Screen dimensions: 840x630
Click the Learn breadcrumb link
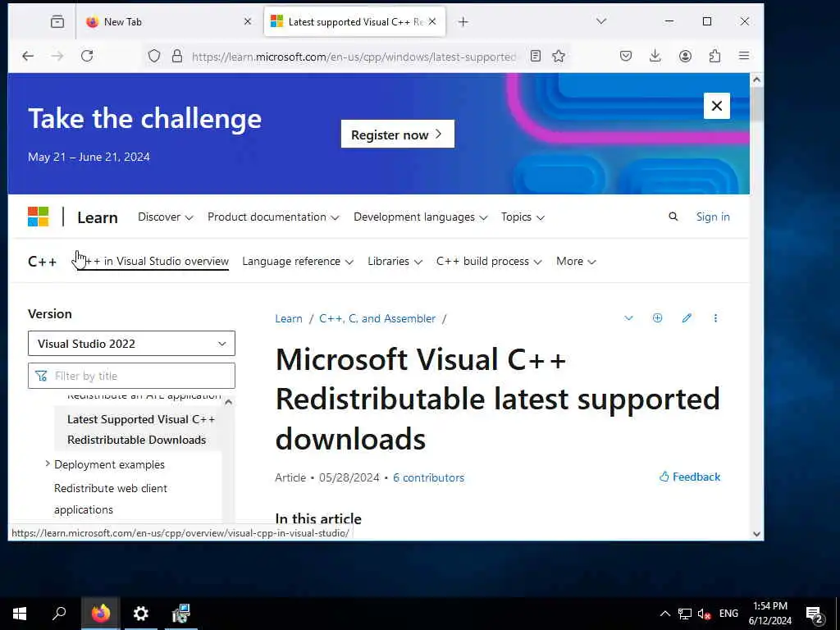pyautogui.click(x=289, y=319)
